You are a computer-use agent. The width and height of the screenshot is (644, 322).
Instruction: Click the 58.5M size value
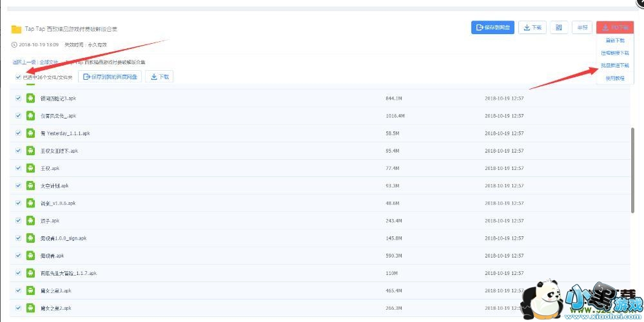click(x=393, y=133)
